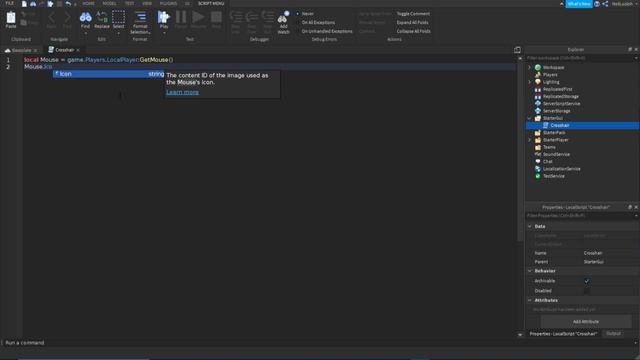Click the Resume playback icon
640x360 pixels.
click(x=198, y=17)
